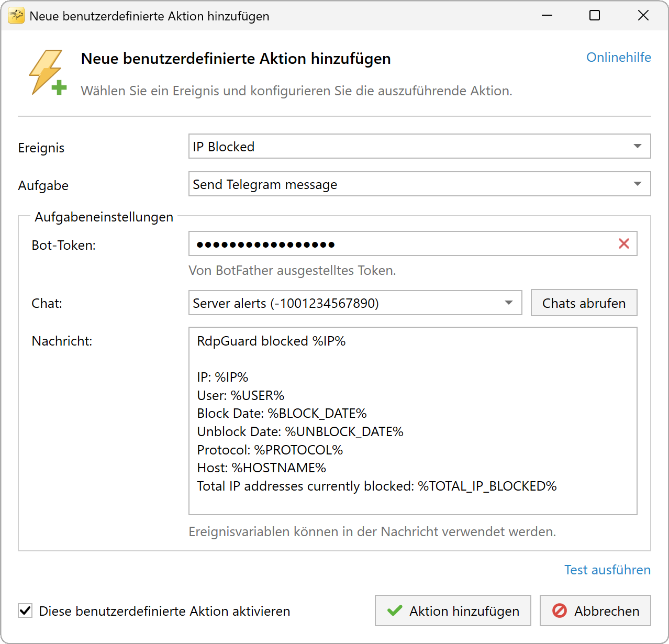Click inside the Nachricht message text area
Screen dimensions: 669x644
coord(412,421)
